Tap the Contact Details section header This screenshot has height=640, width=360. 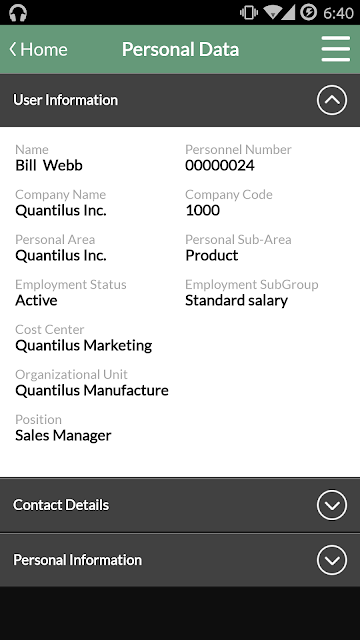point(180,505)
